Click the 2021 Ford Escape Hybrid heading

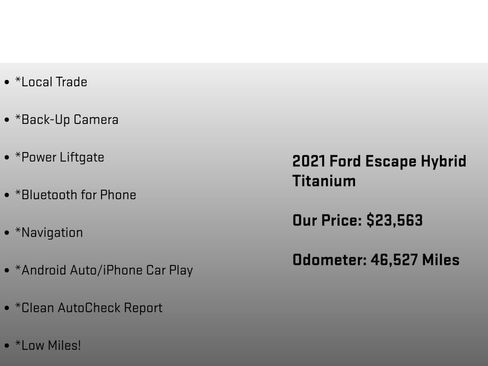pyautogui.click(x=379, y=161)
